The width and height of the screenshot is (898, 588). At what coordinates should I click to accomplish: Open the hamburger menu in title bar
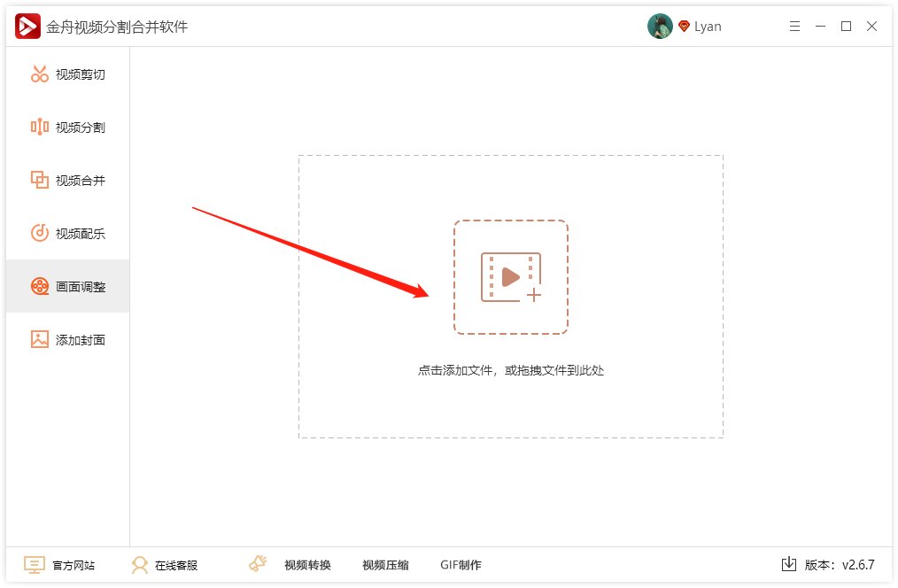[x=794, y=26]
